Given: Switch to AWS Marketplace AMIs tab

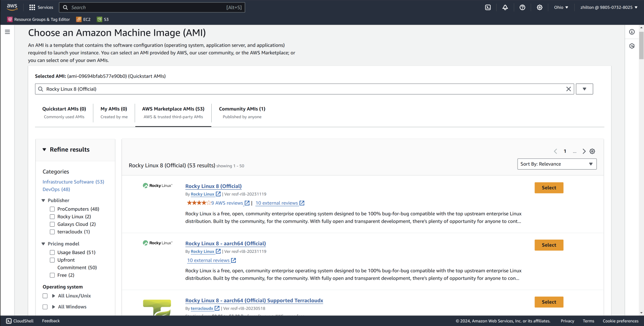Looking at the screenshot, I should click(x=173, y=113).
